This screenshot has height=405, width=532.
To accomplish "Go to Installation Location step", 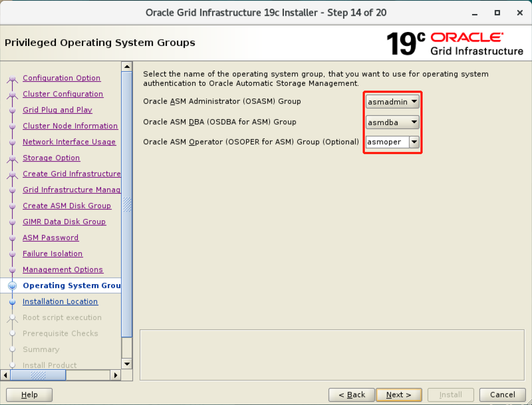I will tap(60, 302).
